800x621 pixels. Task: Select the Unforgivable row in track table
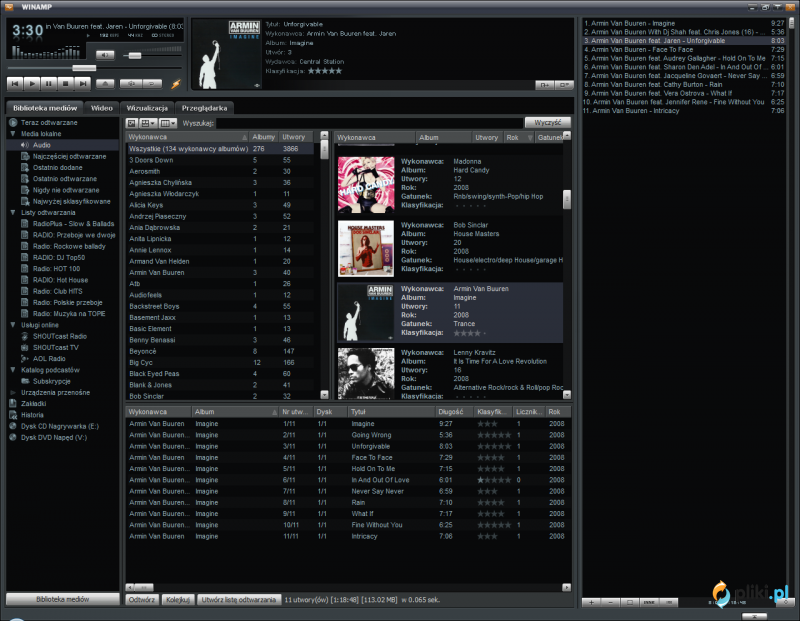pos(348,446)
